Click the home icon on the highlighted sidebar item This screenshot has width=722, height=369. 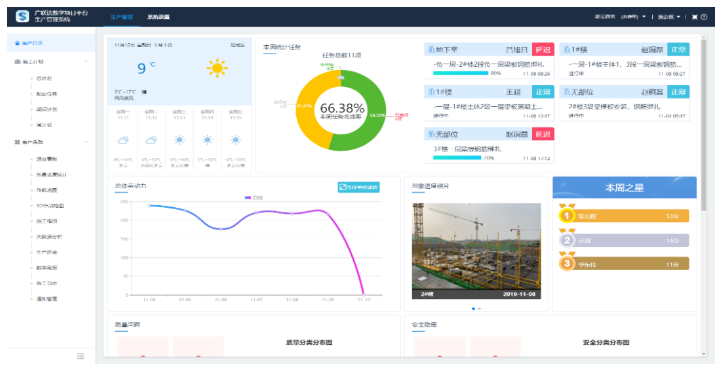[x=17, y=43]
